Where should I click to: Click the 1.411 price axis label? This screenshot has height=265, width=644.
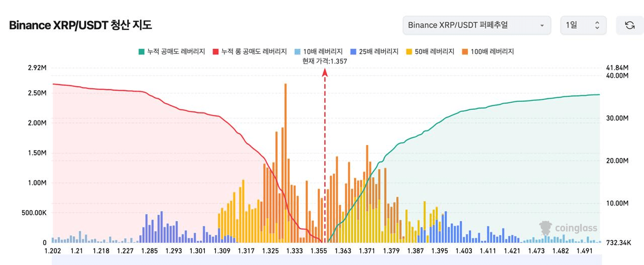pyautogui.click(x=488, y=251)
